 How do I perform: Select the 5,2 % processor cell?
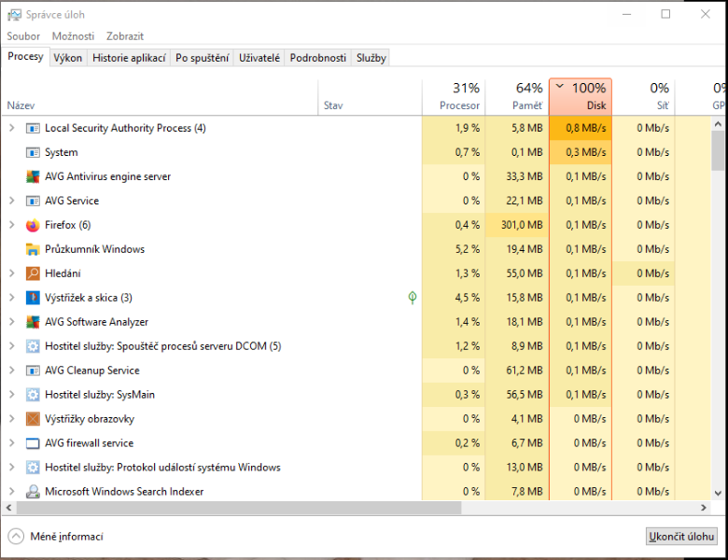pos(454,249)
